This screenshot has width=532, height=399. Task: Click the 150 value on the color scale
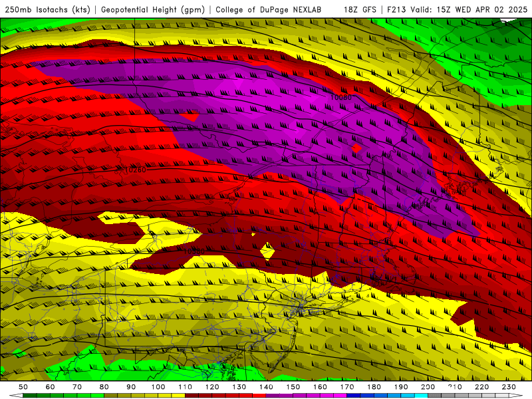pyautogui.click(x=293, y=387)
